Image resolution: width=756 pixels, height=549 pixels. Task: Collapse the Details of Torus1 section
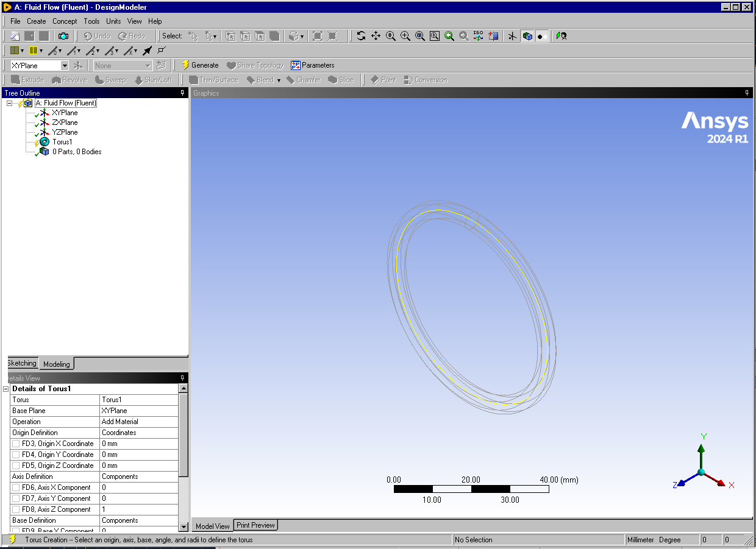click(x=6, y=389)
